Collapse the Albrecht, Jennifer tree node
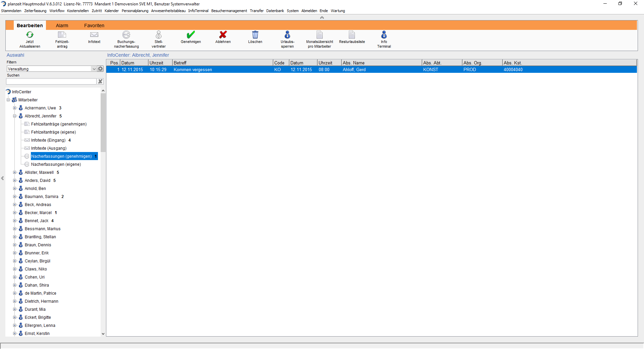Image resolution: width=644 pixels, height=349 pixels. (x=15, y=116)
